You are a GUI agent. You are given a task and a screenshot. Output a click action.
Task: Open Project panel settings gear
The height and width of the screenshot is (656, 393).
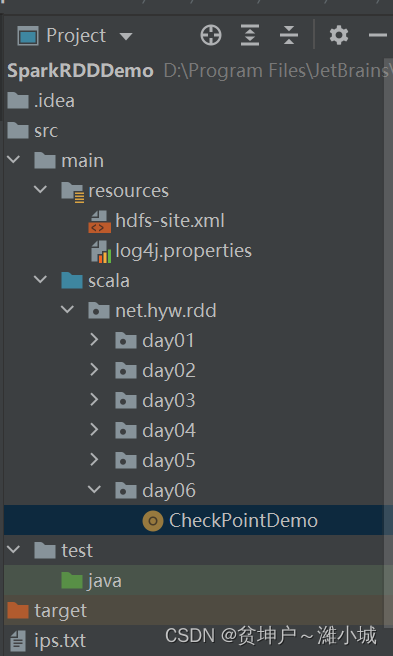point(339,35)
